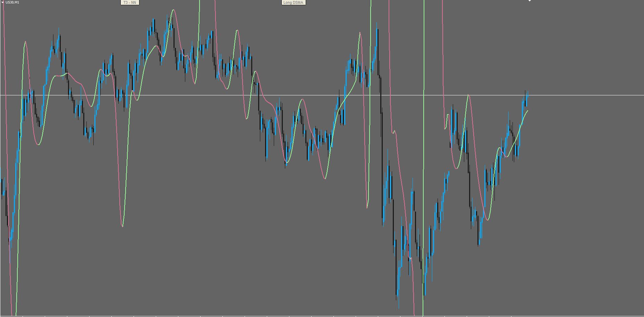Click the US30,M1 symbol label

coord(12,2)
